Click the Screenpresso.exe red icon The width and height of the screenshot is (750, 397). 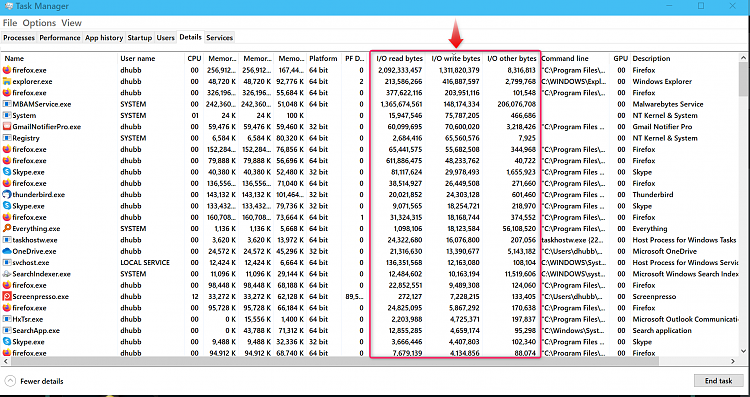7,297
